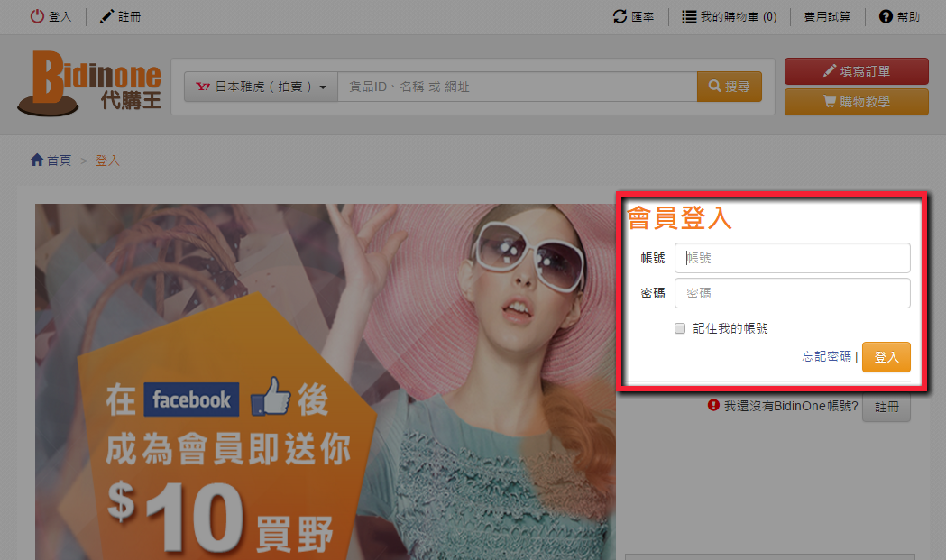Click the 會員登入 heading

coord(679,218)
